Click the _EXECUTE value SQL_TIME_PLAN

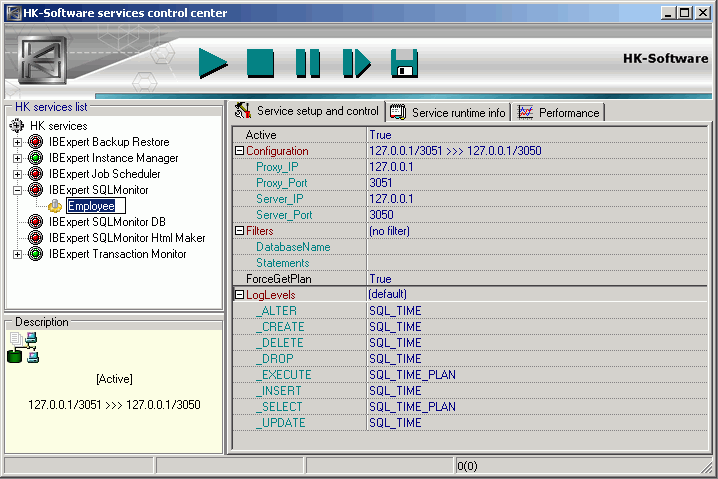[x=537, y=375]
